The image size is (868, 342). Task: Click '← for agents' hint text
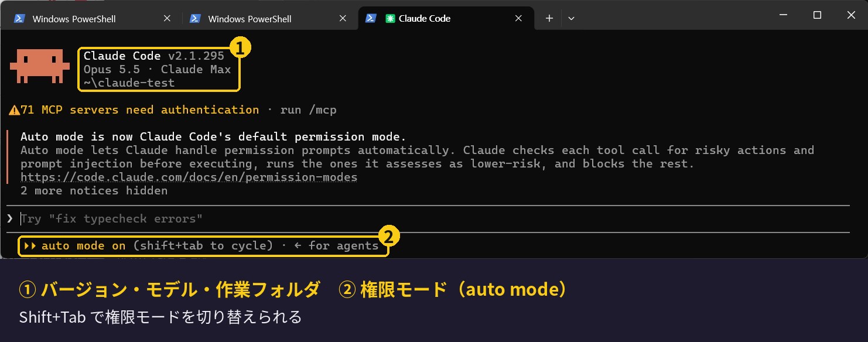336,246
